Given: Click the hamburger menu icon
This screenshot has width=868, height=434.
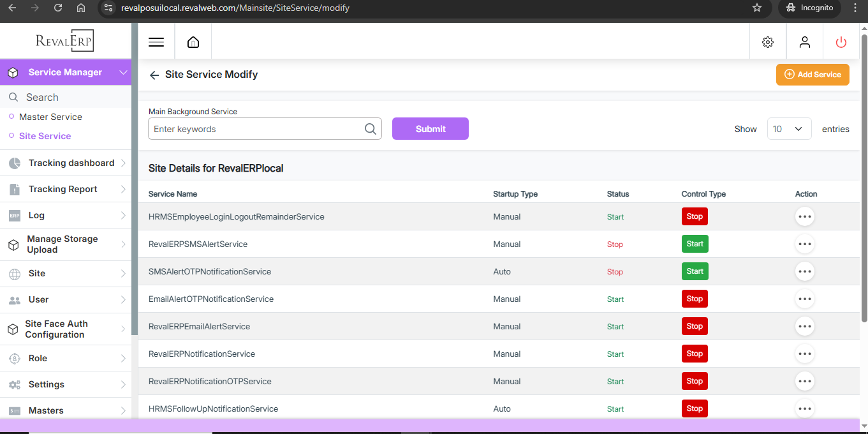Looking at the screenshot, I should 156,42.
